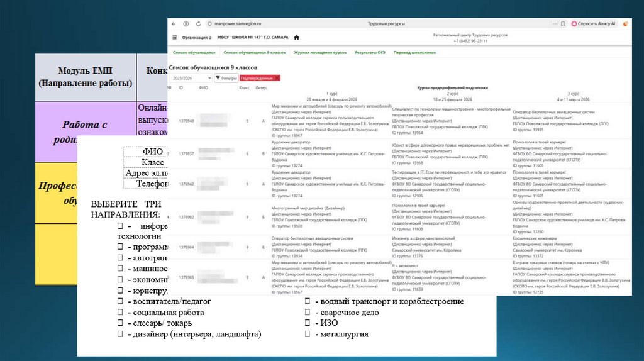Select the row with ID 1376985

[399, 277]
